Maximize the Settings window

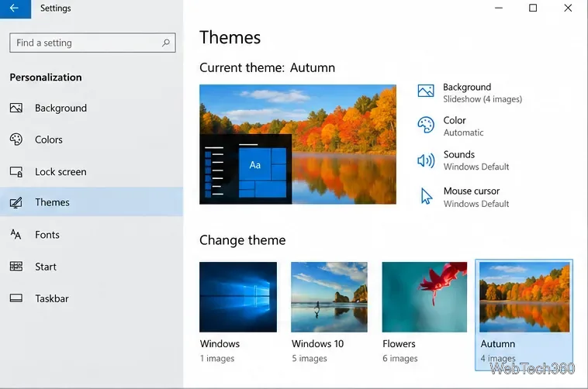pyautogui.click(x=533, y=8)
